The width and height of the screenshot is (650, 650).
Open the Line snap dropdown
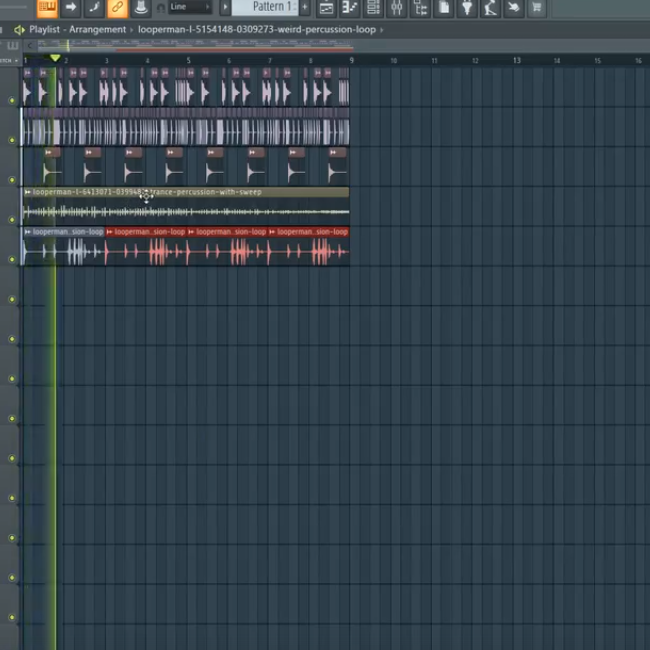pos(189,8)
